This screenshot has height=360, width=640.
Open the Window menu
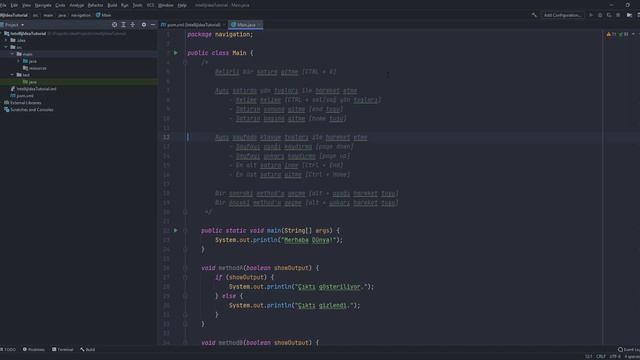click(165, 5)
